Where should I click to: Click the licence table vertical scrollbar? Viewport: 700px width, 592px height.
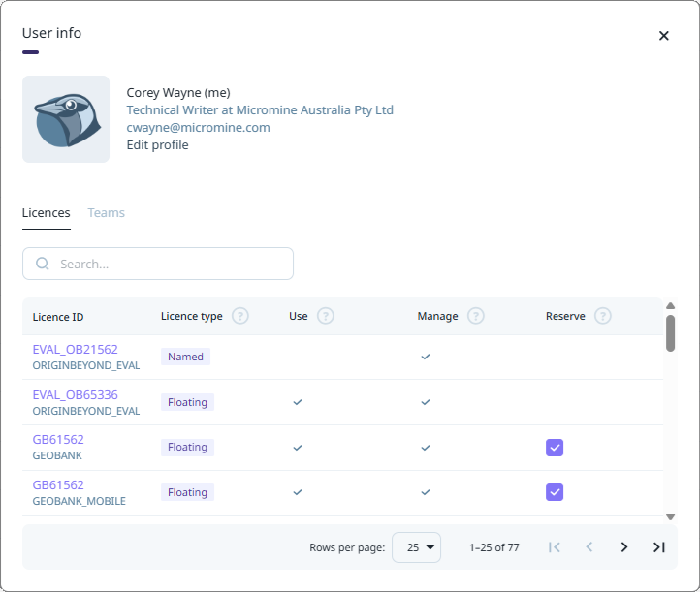670,333
